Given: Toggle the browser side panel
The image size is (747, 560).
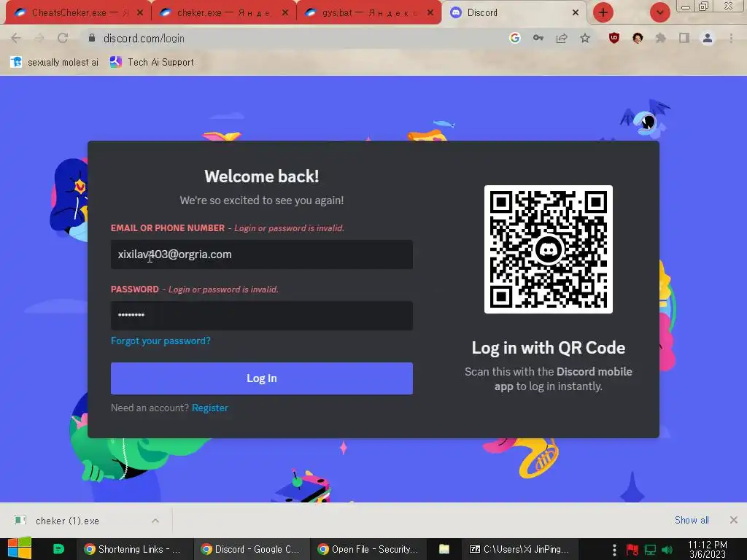Looking at the screenshot, I should click(684, 38).
